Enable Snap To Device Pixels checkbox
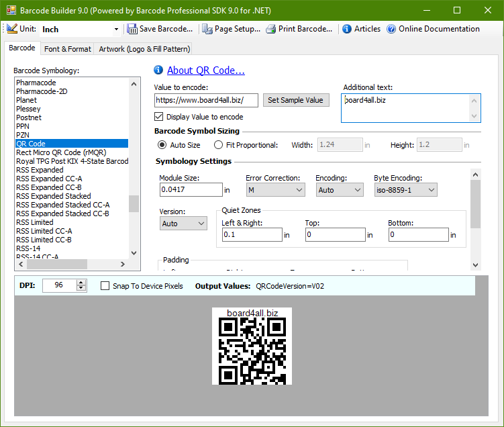This screenshot has width=504, height=427. pyautogui.click(x=105, y=286)
